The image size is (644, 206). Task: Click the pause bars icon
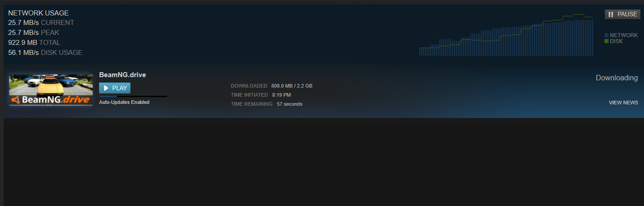pos(611,15)
